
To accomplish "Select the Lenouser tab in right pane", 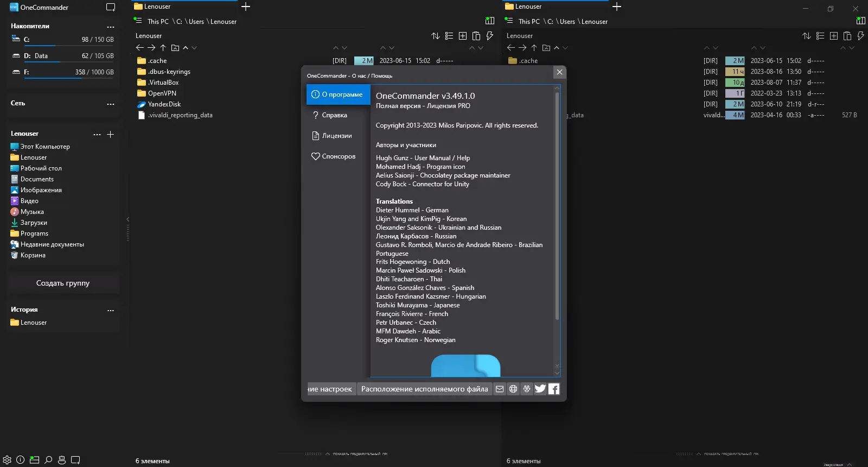I will click(556, 7).
